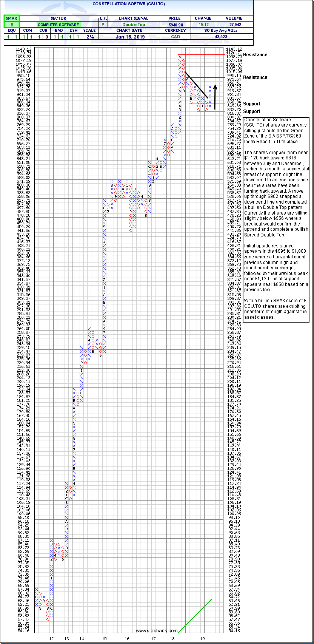Image resolution: width=314 pixels, height=644 pixels.
Task: Click the upper Resistance label near 1120.71
Action: click(x=255, y=55)
